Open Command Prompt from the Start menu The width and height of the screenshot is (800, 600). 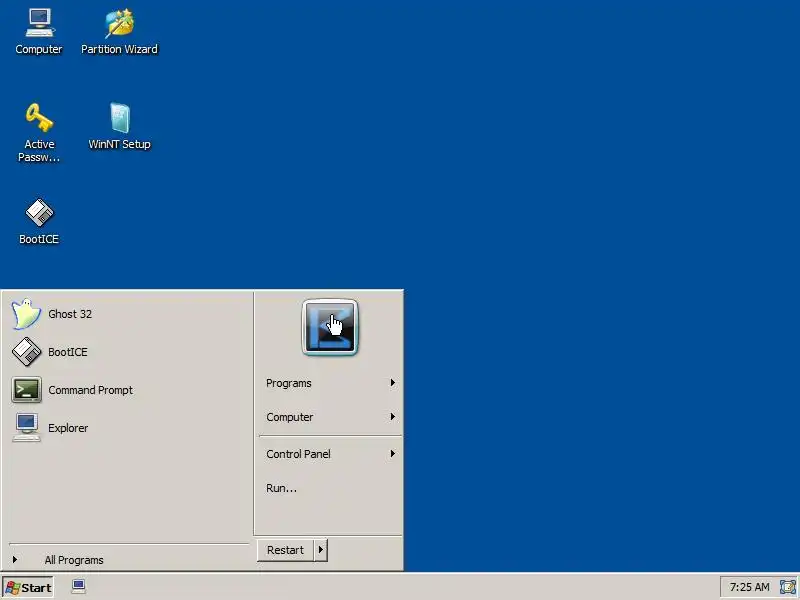coord(127,390)
